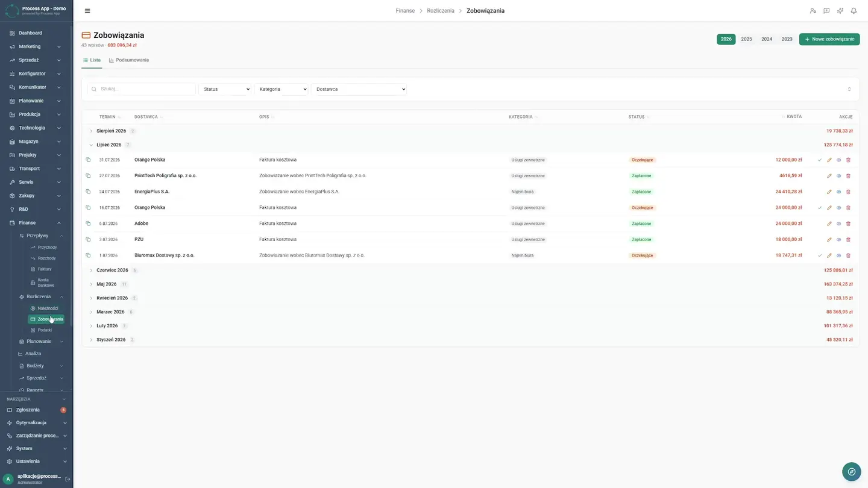
Task: Edit PrintTech Poligrafia entry pencil
Action: point(829,176)
